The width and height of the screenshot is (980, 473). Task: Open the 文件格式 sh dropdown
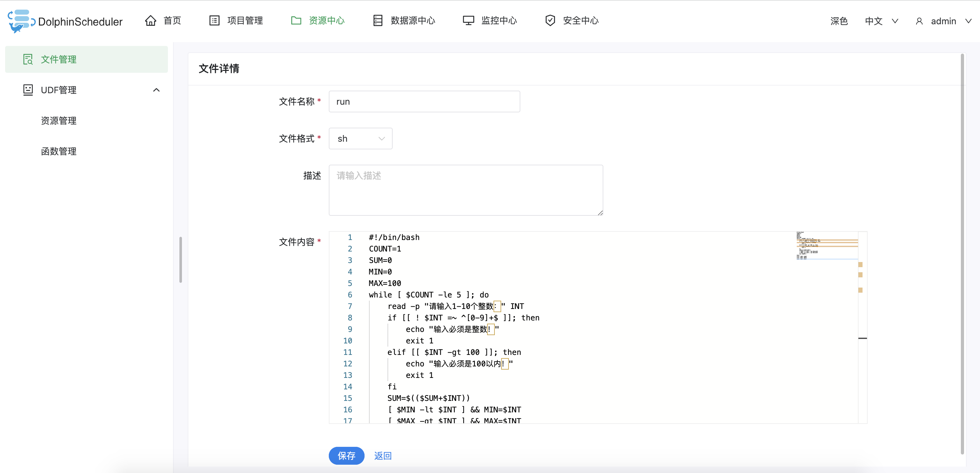(360, 139)
